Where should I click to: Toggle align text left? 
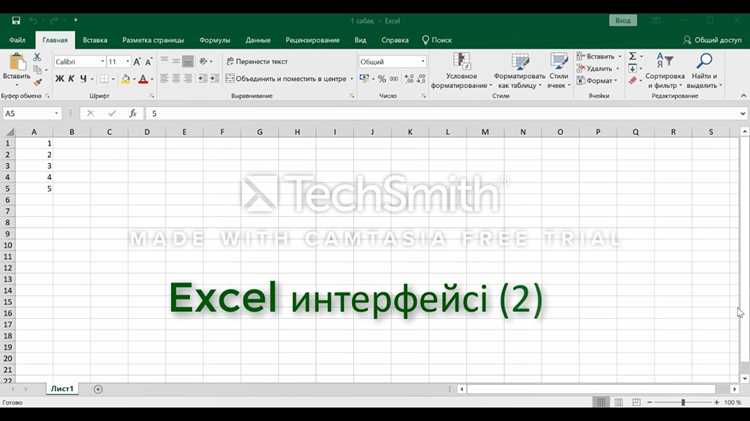pos(164,78)
